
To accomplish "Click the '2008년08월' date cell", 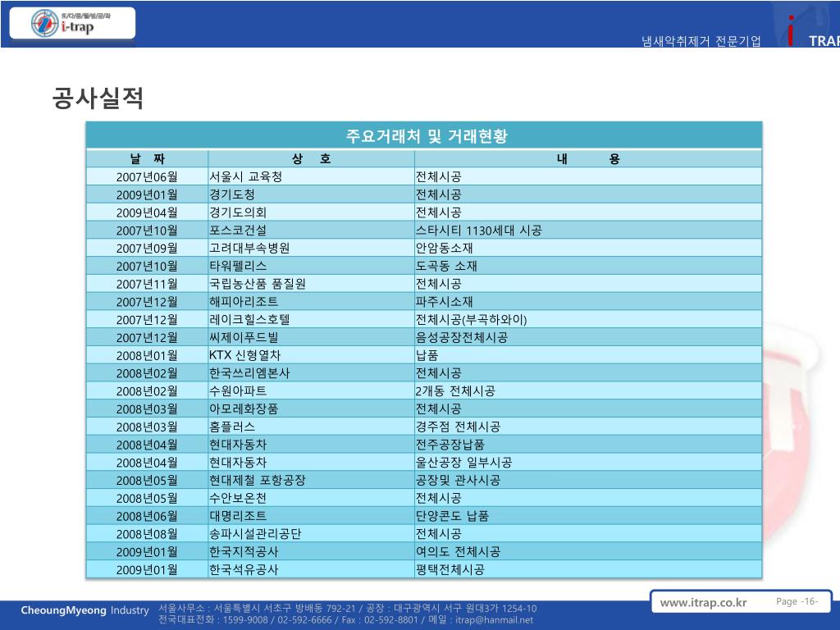I will (147, 533).
